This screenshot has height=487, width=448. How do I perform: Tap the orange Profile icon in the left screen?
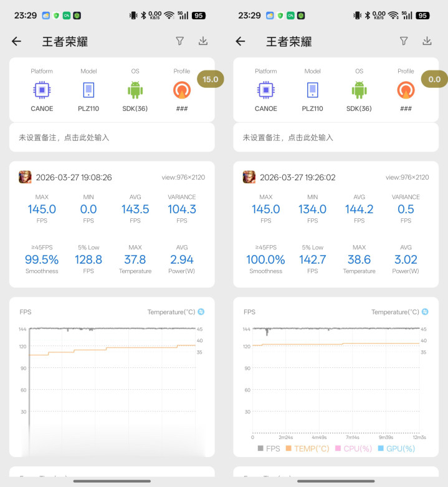182,90
